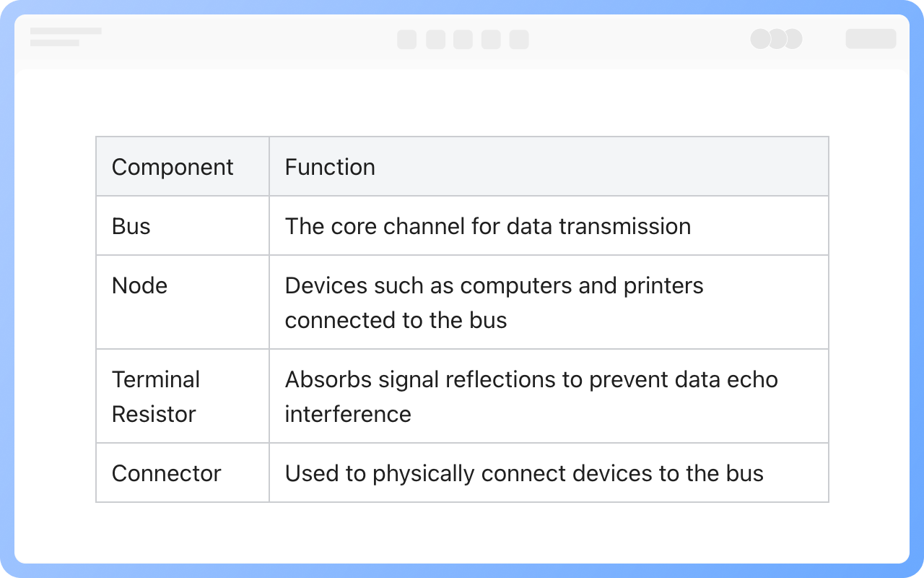Image resolution: width=924 pixels, height=578 pixels.
Task: Click the title placeholder bar in header
Action: 66,32
